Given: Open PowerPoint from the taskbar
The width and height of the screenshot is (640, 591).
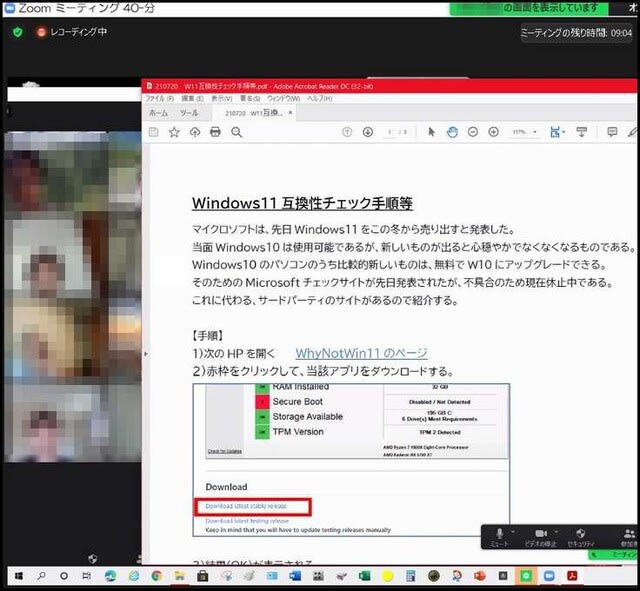Looking at the screenshot, I should pos(480,576).
